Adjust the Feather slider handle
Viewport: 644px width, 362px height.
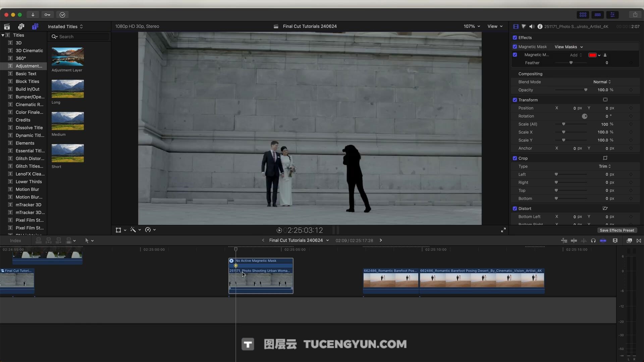(571, 63)
